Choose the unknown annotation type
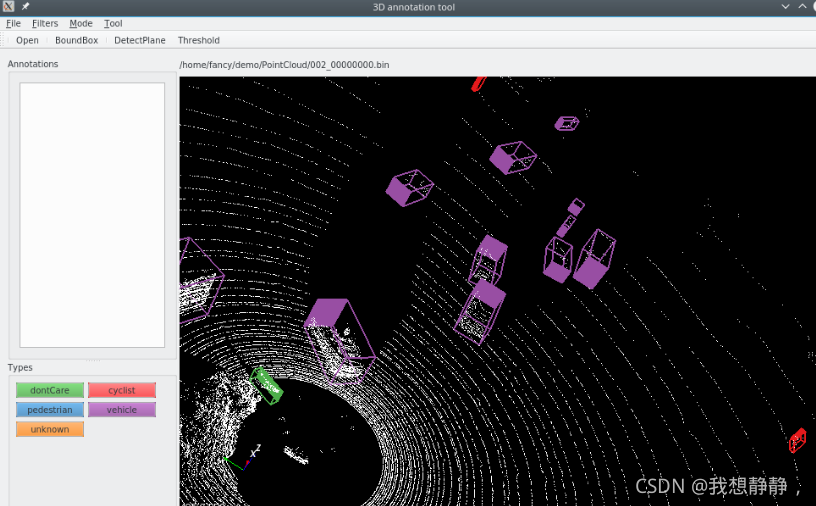The height and width of the screenshot is (506, 816). 50,429
